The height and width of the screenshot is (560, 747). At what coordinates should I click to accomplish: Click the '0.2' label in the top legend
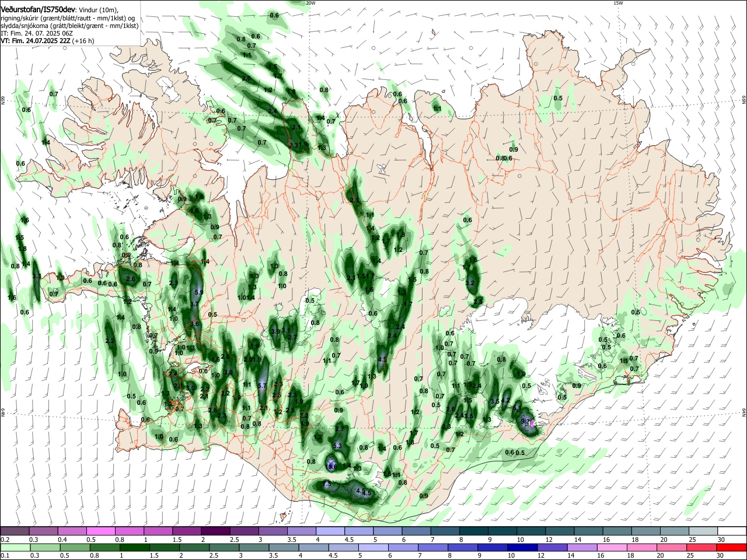[4, 539]
